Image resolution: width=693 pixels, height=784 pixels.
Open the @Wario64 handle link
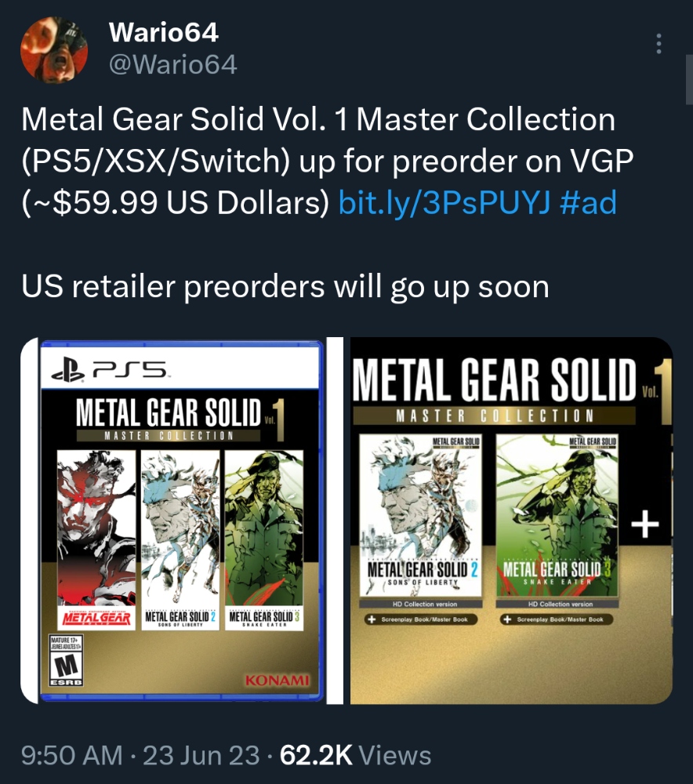pos(173,64)
